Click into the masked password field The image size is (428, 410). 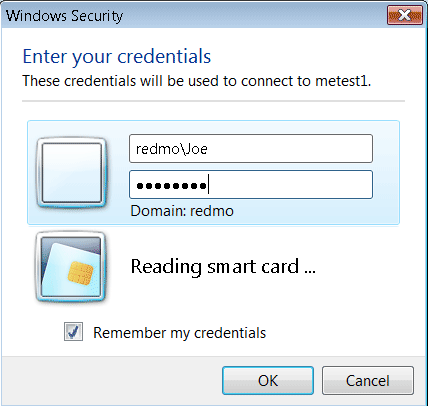point(251,185)
